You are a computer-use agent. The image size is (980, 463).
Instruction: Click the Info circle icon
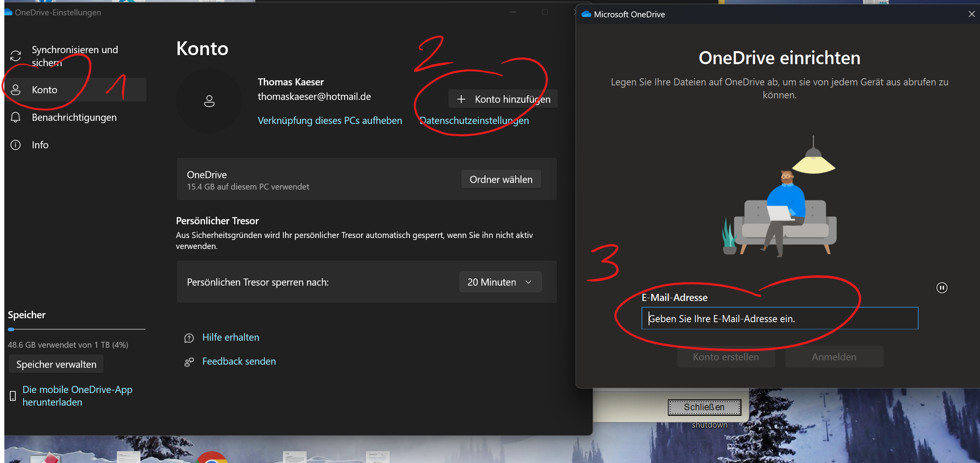tap(16, 145)
